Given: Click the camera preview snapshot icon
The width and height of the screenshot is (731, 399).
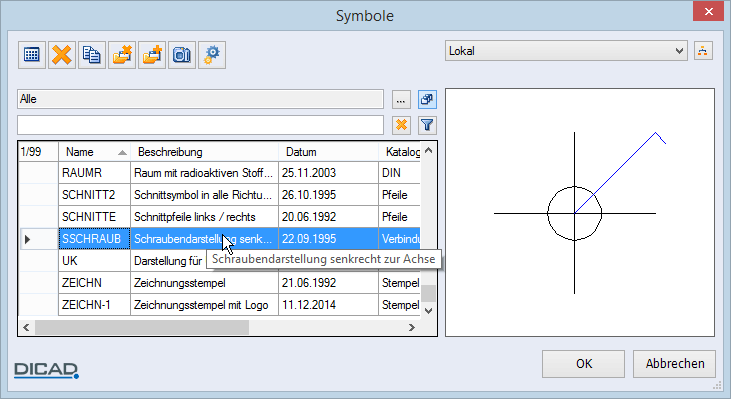Looking at the screenshot, I should 182,55.
